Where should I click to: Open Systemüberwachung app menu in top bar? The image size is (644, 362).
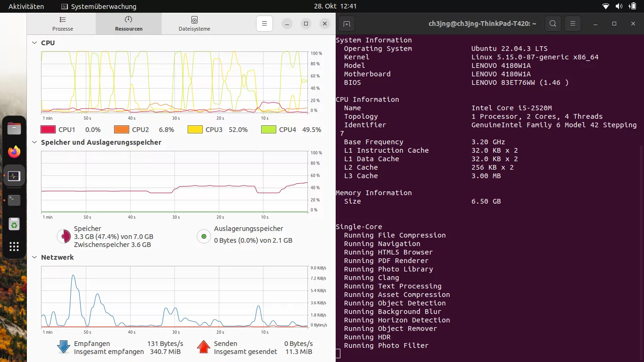[x=99, y=7]
